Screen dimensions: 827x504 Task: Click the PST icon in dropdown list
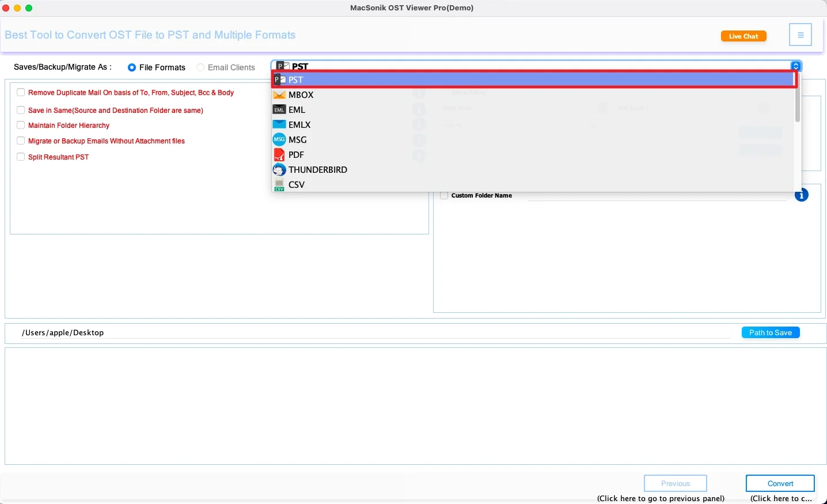pos(279,79)
